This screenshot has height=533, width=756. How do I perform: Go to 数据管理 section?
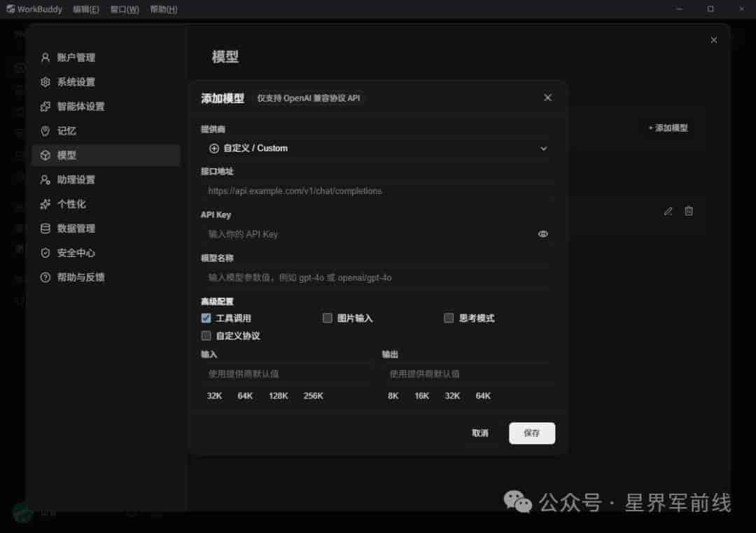(x=106, y=228)
